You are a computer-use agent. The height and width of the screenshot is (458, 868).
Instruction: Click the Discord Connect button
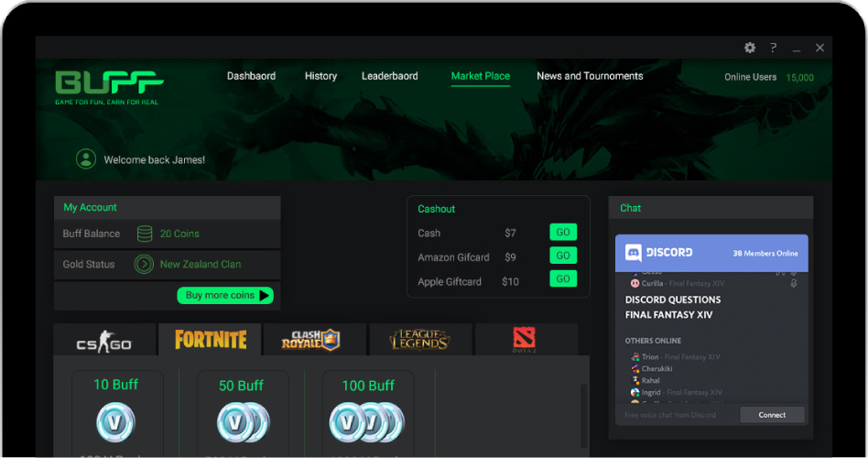point(772,415)
